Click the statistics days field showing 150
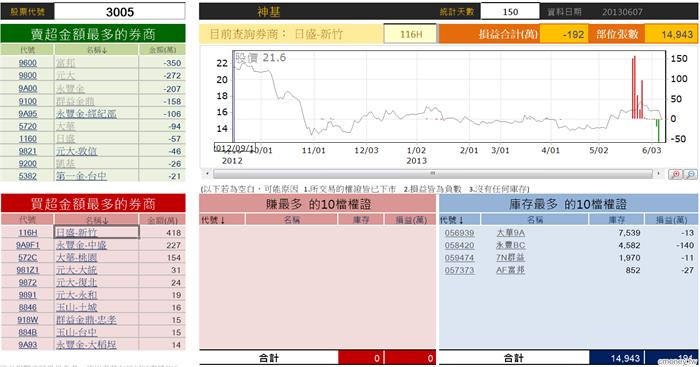This screenshot has height=367, width=700. [510, 12]
